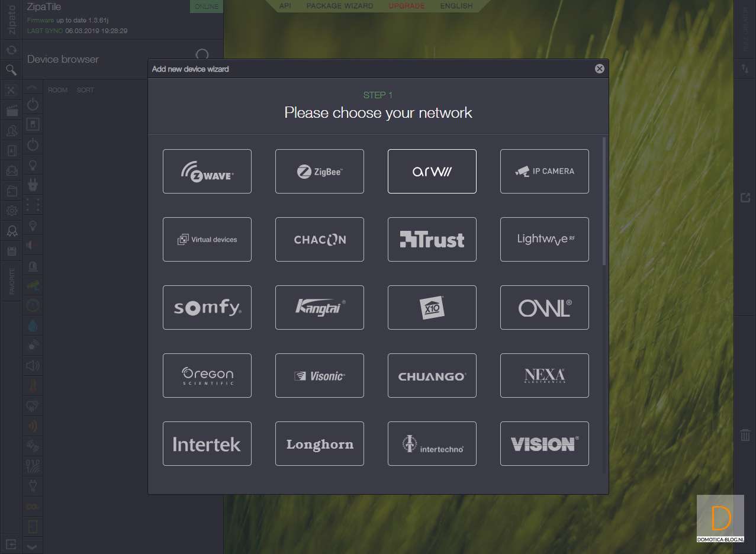Viewport: 756px width, 554px height.
Task: Open the Favorite vertical tab
Action: pos(11,282)
